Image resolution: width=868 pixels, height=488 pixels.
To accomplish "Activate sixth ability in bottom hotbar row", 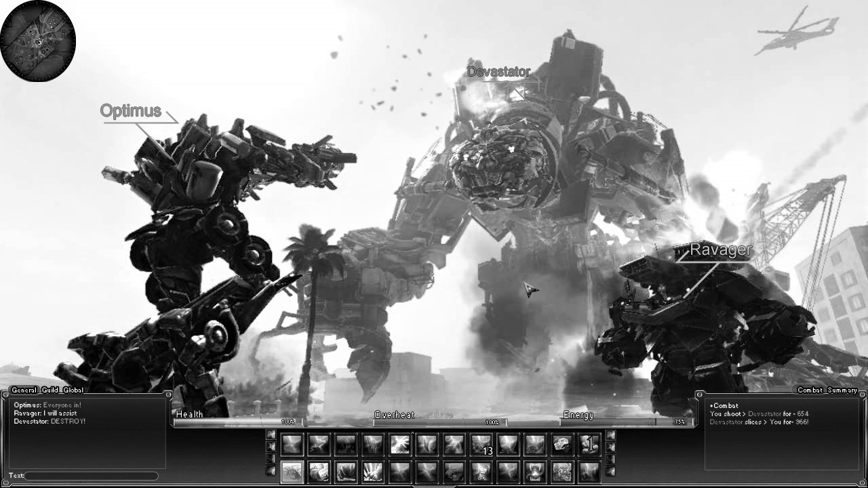I will click(x=428, y=472).
